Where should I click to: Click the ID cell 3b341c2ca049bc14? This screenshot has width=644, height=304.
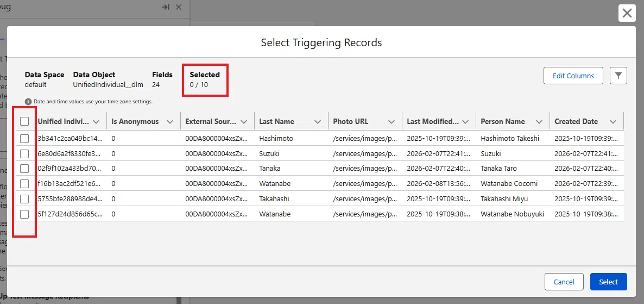[70, 139]
